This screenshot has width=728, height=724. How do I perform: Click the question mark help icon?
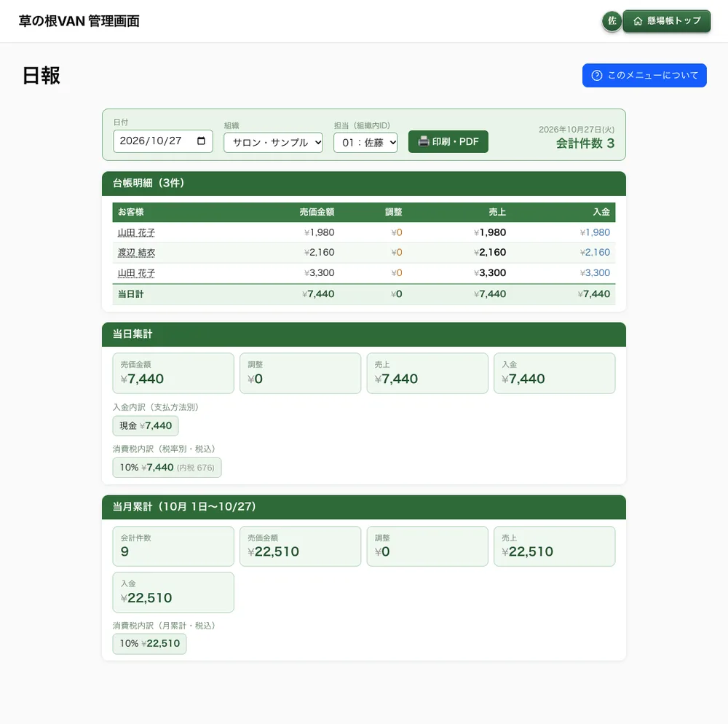pyautogui.click(x=597, y=75)
